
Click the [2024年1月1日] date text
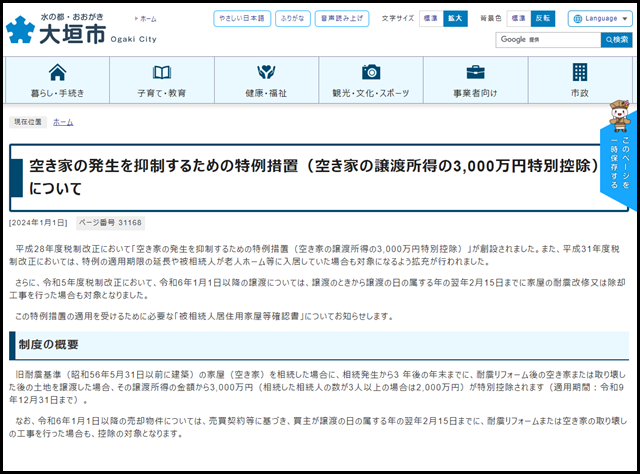(x=38, y=223)
